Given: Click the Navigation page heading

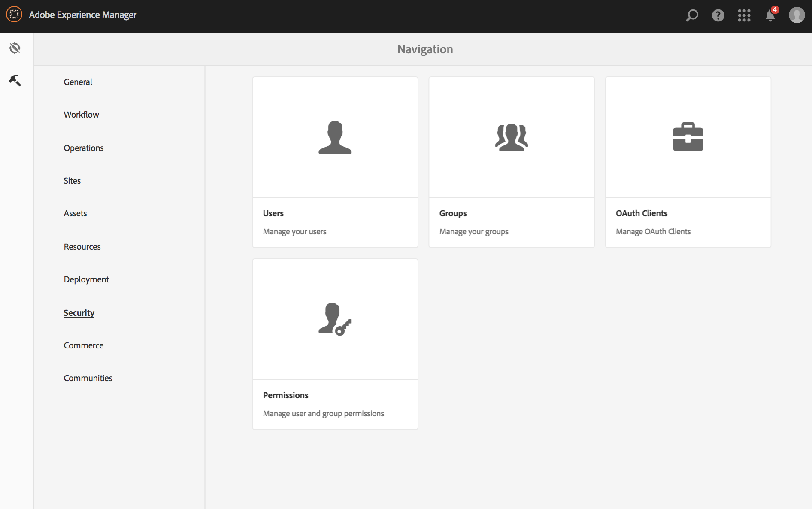Looking at the screenshot, I should pyautogui.click(x=425, y=49).
